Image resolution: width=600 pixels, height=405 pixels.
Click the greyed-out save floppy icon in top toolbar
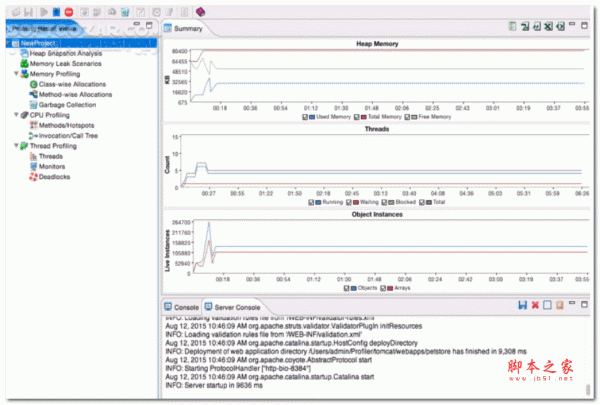pyautogui.click(x=28, y=12)
